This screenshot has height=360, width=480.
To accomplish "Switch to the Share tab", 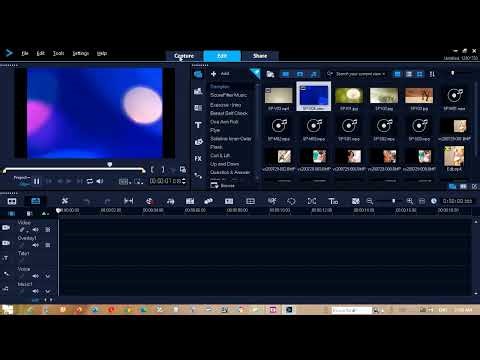I will point(260,56).
